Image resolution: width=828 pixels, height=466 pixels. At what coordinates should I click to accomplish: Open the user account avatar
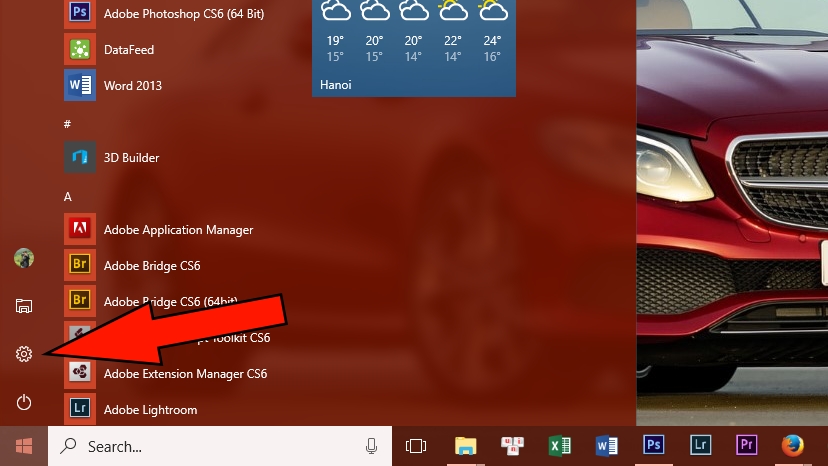tap(24, 258)
